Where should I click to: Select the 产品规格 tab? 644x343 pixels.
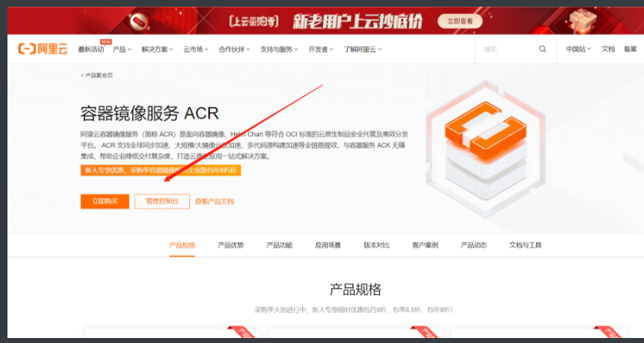[x=183, y=245]
